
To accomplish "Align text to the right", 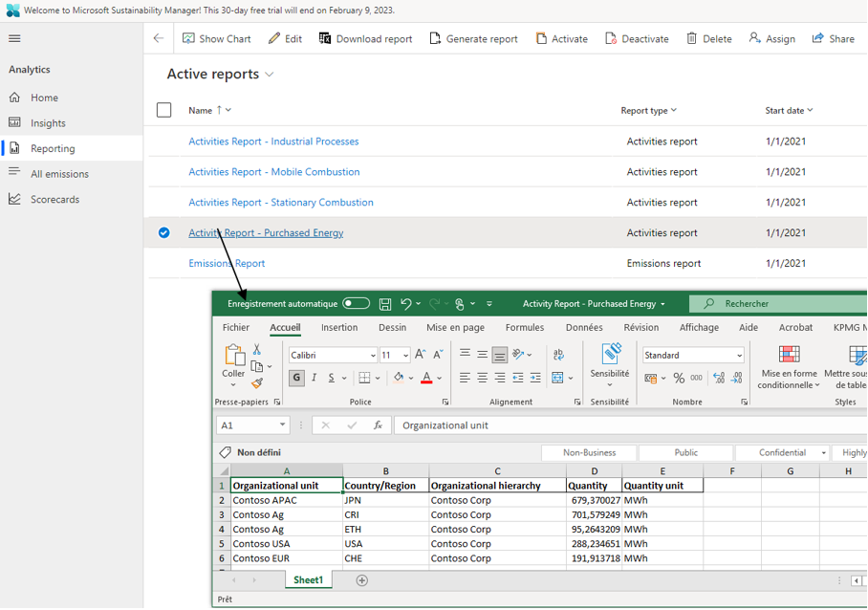I will pyautogui.click(x=500, y=378).
